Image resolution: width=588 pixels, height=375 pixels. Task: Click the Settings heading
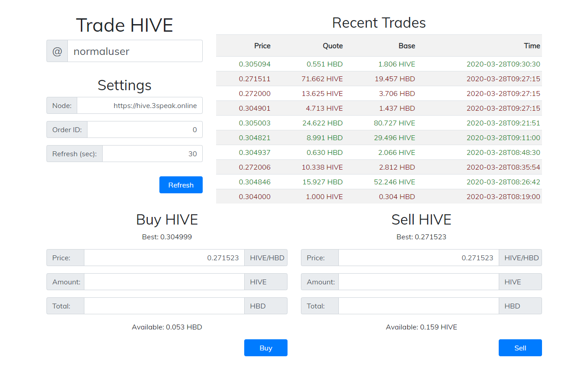click(x=125, y=85)
